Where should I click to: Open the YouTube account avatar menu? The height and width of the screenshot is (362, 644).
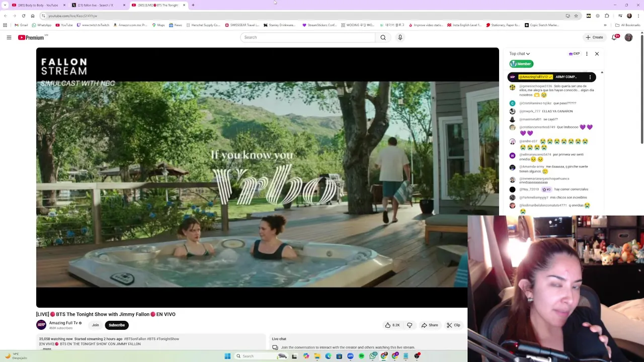628,37
